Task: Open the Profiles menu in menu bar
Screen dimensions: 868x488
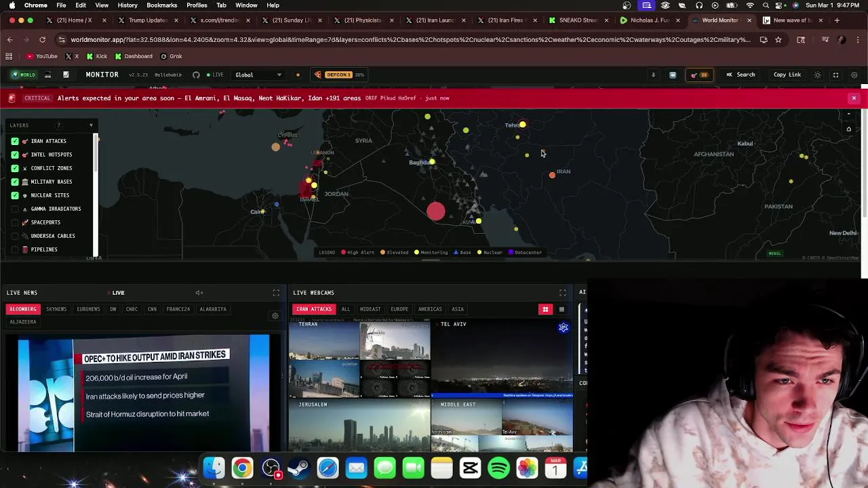Action: click(197, 5)
